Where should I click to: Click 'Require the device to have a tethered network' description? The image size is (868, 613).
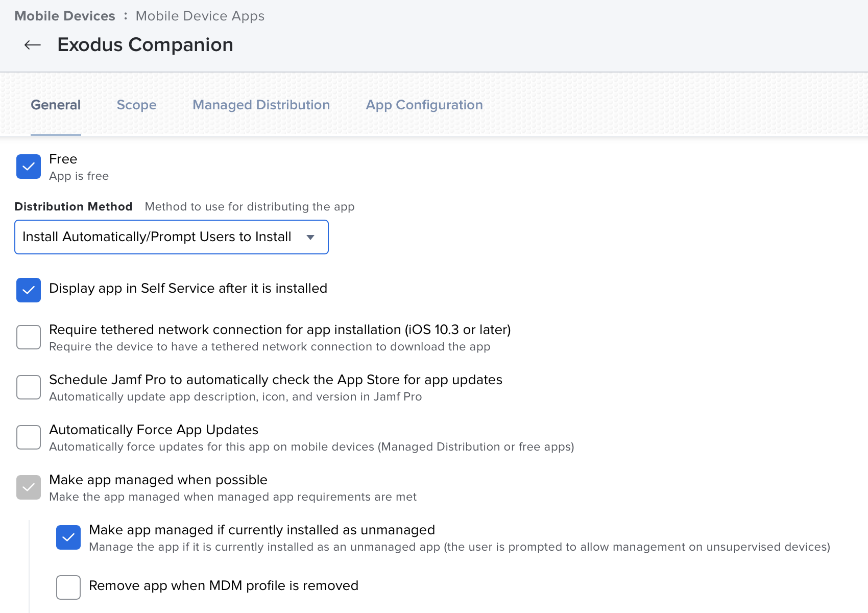coord(270,347)
